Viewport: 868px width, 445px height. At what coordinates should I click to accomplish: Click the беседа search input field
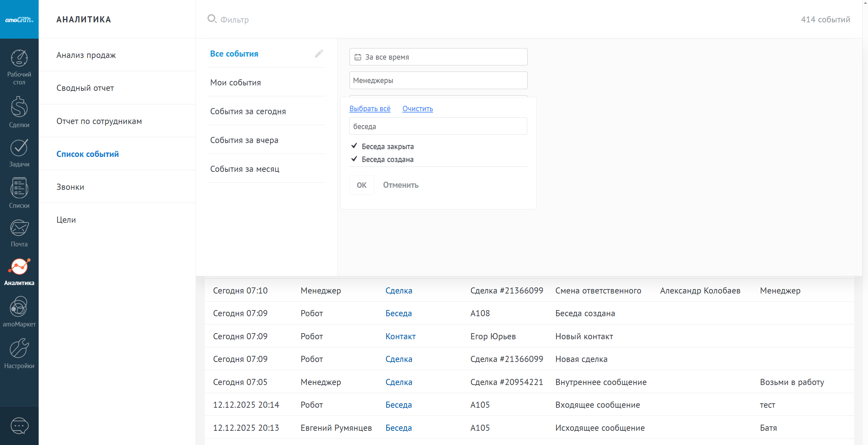pos(438,126)
